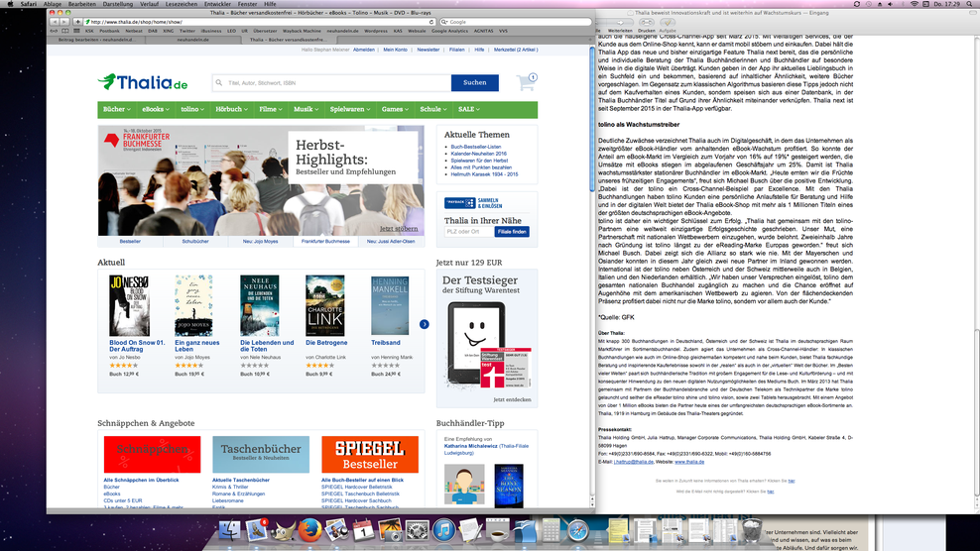The height and width of the screenshot is (551, 980).
Task: Open Finder from the dock
Action: pos(230,530)
